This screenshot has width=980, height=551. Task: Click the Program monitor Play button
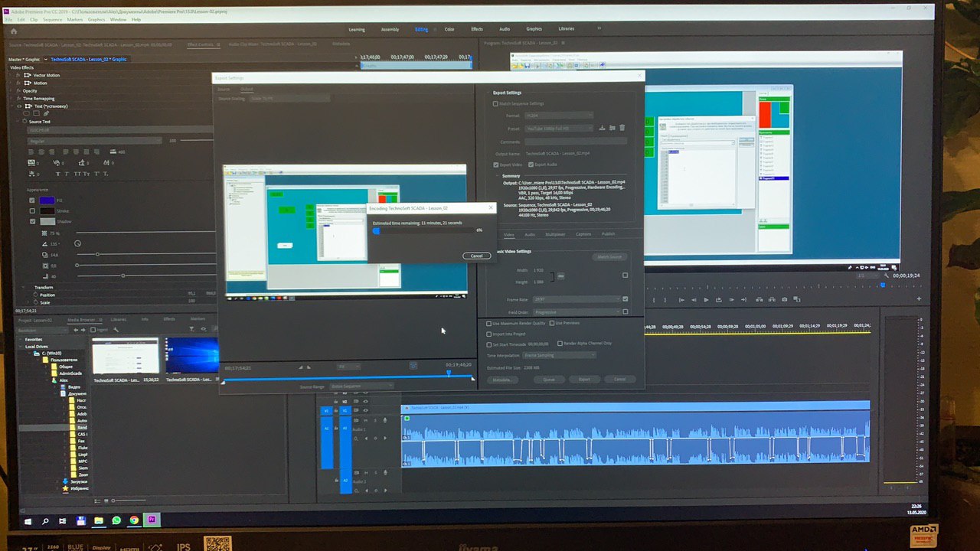click(706, 299)
